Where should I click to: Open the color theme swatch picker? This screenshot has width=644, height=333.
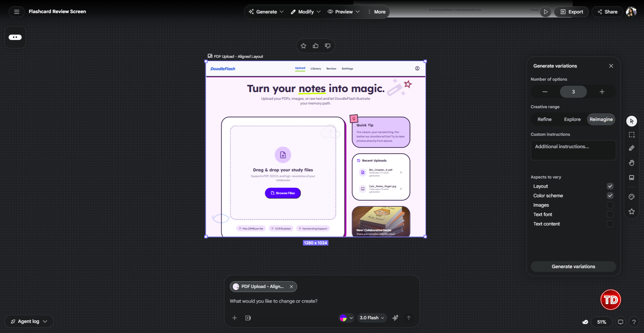[x=346, y=318]
